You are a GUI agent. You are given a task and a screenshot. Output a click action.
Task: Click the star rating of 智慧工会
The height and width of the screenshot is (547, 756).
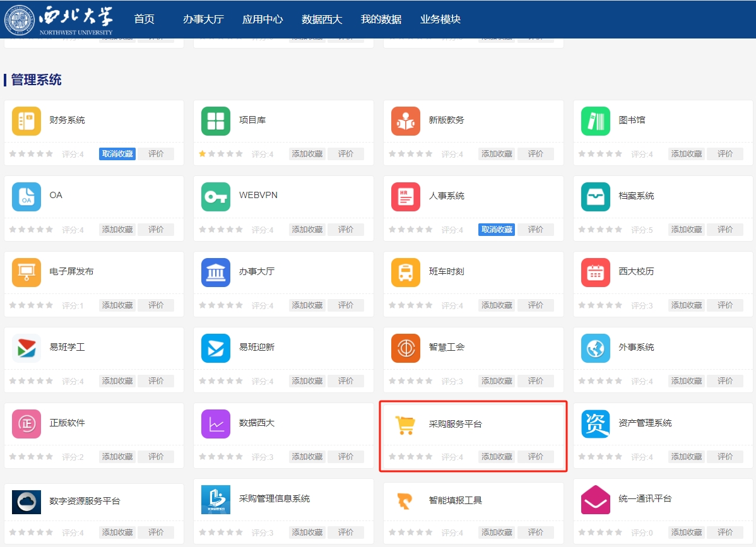[x=410, y=380]
